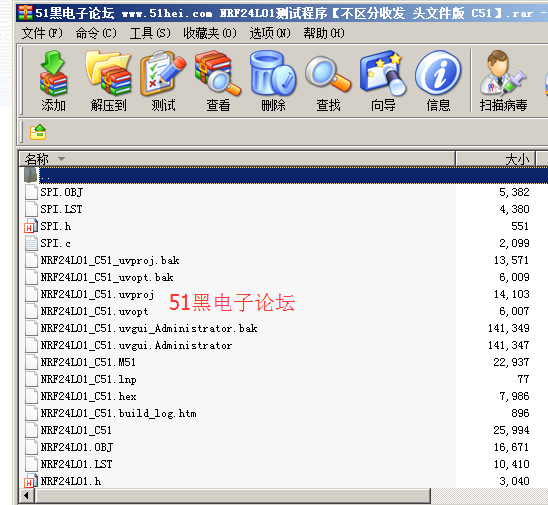Screen dimensions: 548x505
Task: Select file NRF24L01_C51_uvopt.bak
Action: pos(107,277)
